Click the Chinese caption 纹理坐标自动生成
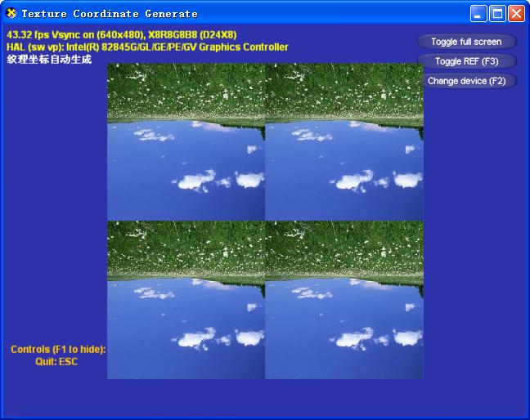 coord(49,60)
